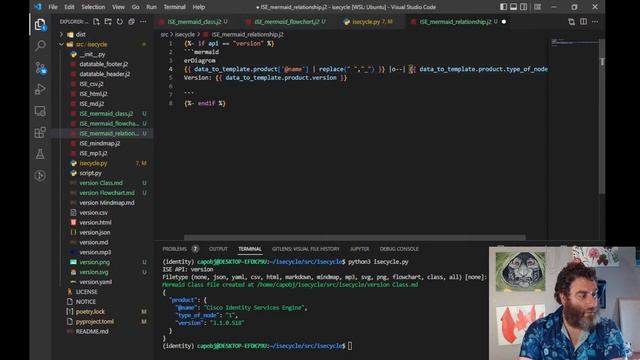Viewport: 640px width, 360px height.
Task: Open the Selection menu
Action: coord(93,7)
